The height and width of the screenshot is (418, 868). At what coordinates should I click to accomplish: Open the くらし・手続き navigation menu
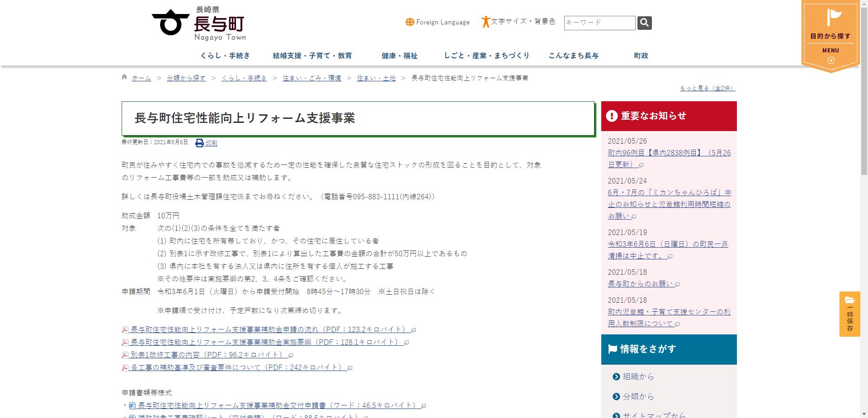[226, 56]
